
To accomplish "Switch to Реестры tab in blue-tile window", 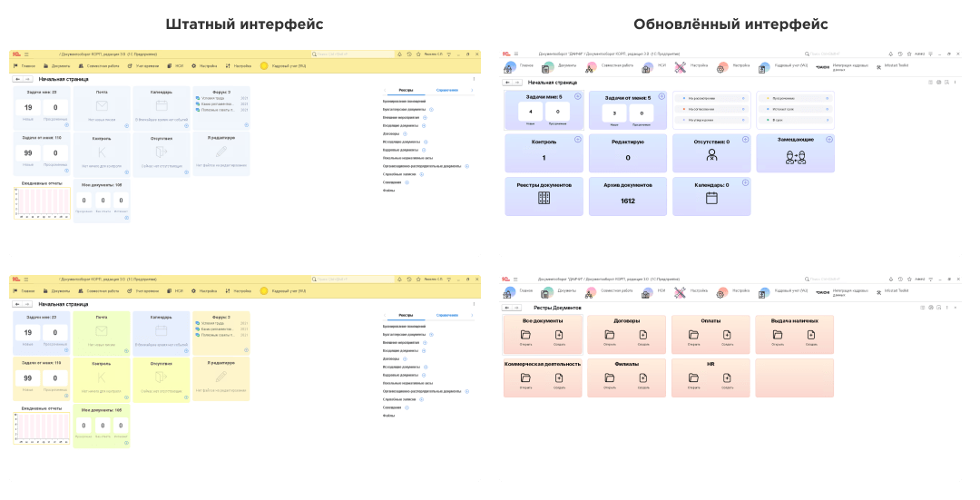I will pos(407,90).
